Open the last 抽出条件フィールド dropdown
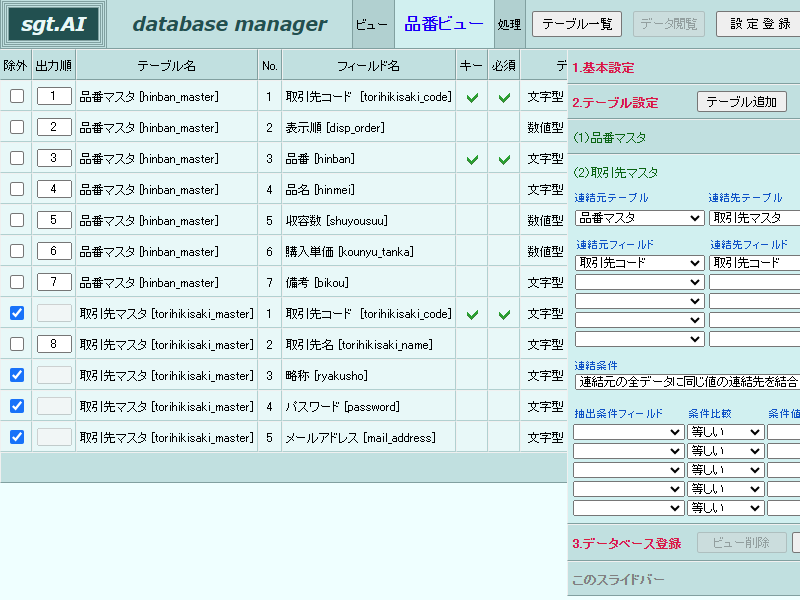This screenshot has width=800, height=600. point(629,508)
